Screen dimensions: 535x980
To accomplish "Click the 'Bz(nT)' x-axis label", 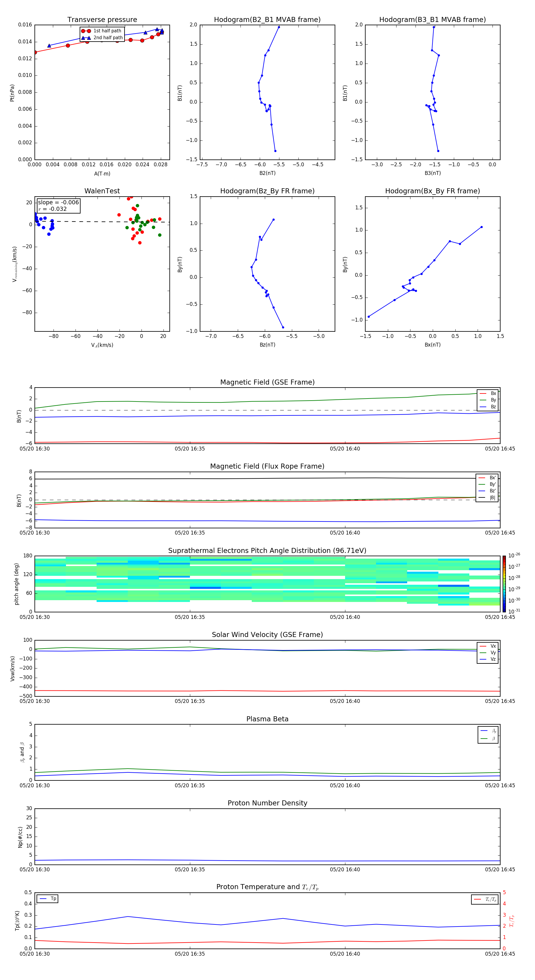I will click(267, 345).
